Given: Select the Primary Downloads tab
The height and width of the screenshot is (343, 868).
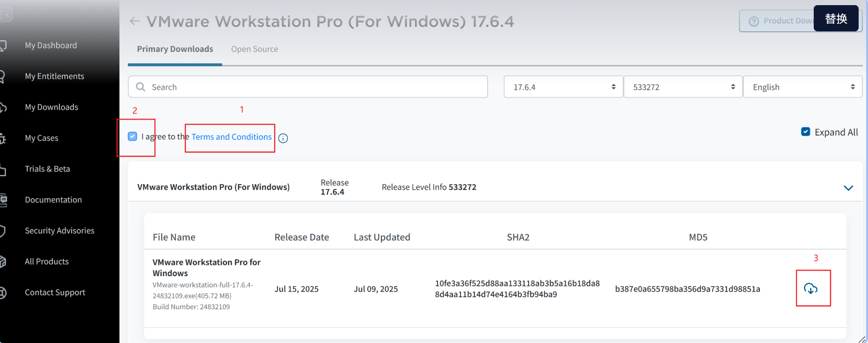Looking at the screenshot, I should pos(175,49).
